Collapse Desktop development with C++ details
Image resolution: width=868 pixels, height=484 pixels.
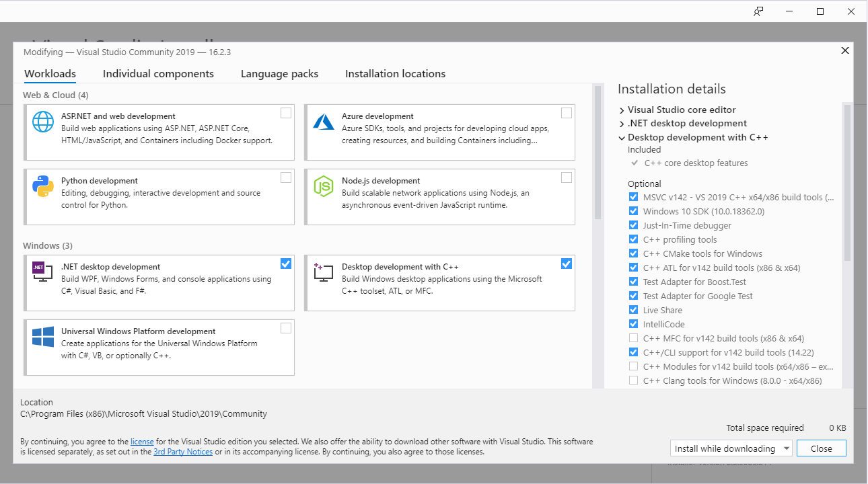coord(622,138)
